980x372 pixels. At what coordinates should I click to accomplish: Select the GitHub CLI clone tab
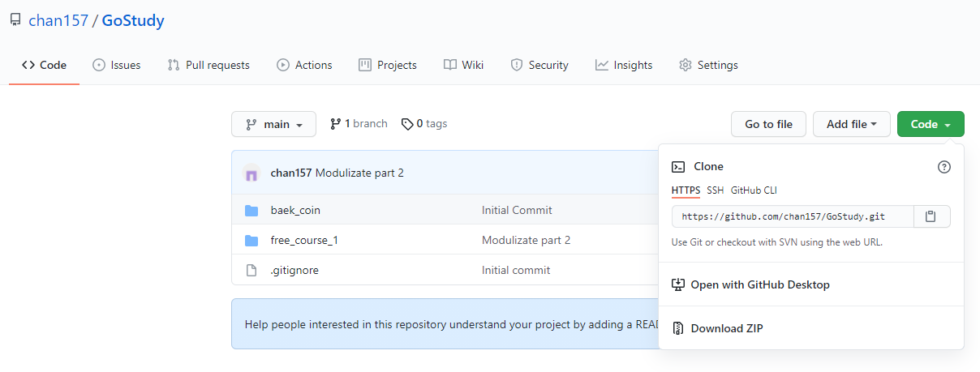point(754,190)
